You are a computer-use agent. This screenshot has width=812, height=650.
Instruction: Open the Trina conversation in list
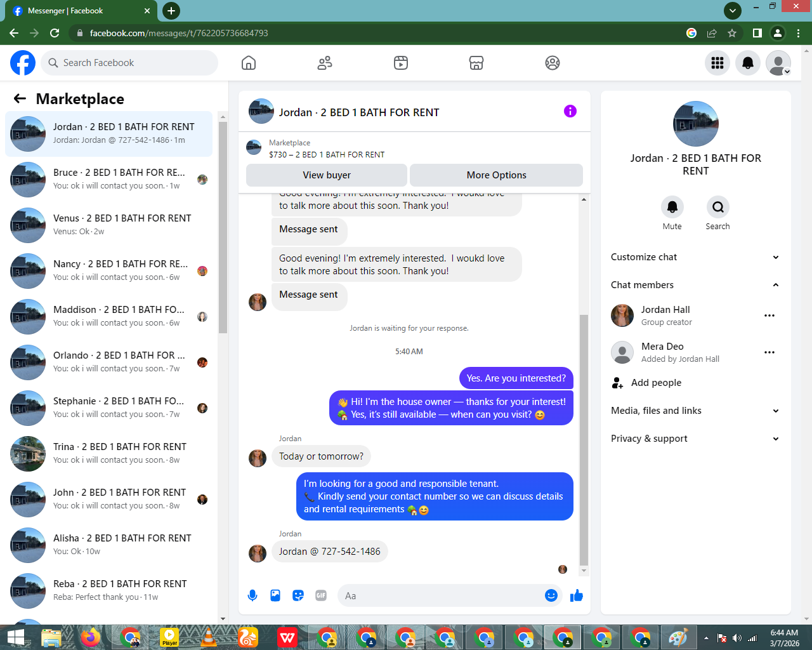(x=109, y=454)
